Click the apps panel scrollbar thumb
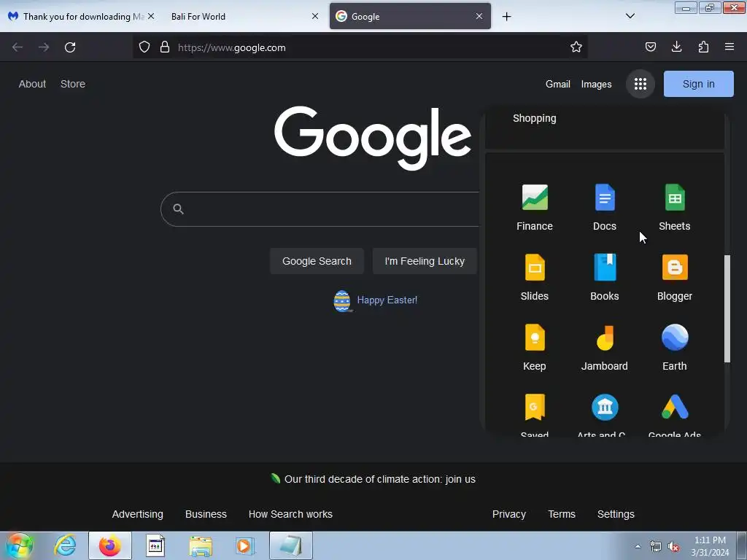The image size is (747, 560). tap(727, 308)
